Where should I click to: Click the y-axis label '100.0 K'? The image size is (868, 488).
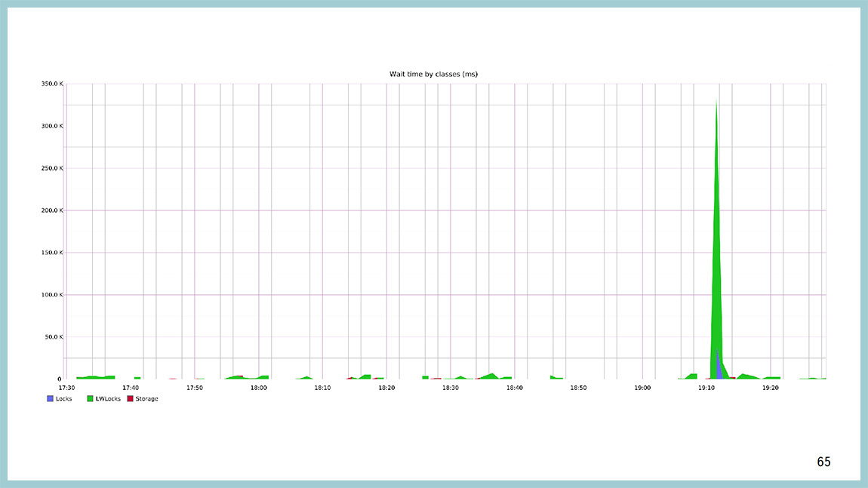pos(53,294)
